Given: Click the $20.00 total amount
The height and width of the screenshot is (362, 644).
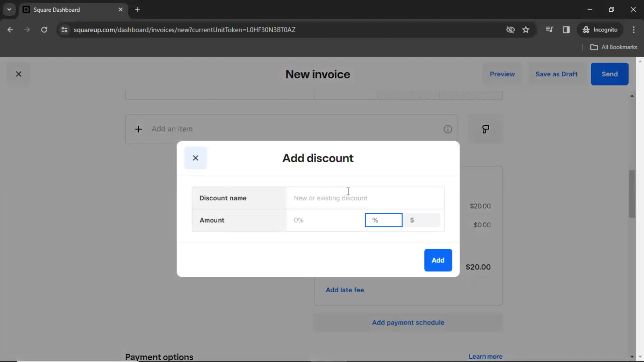Looking at the screenshot, I should pos(478,267).
